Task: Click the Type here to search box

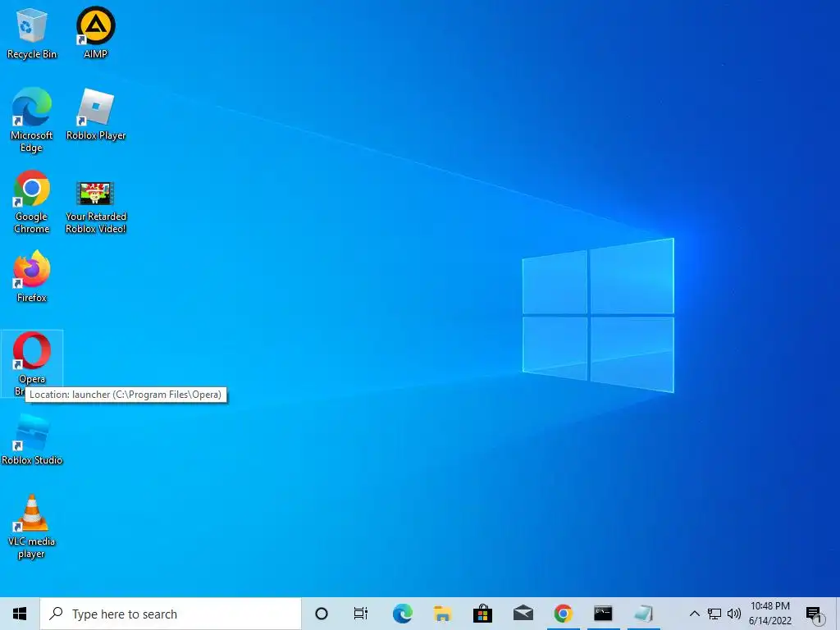Action: (171, 614)
